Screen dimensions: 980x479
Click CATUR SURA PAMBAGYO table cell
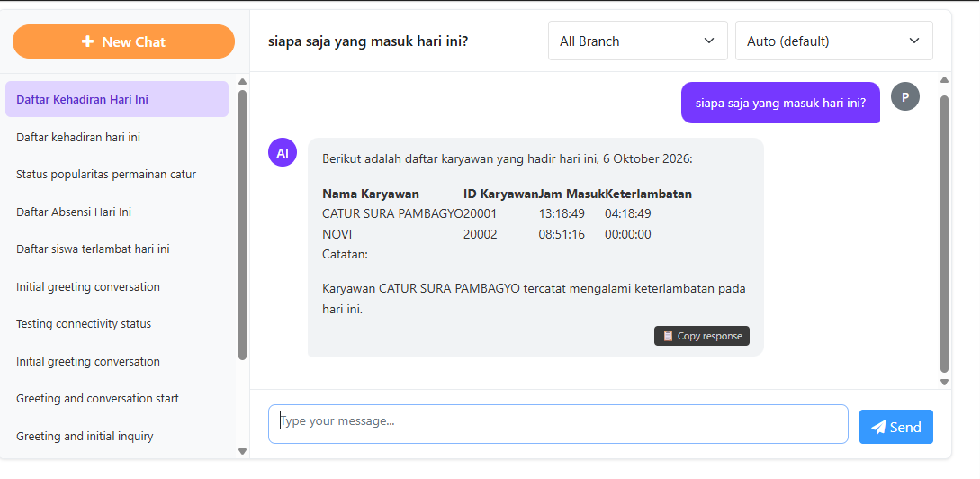coord(392,214)
